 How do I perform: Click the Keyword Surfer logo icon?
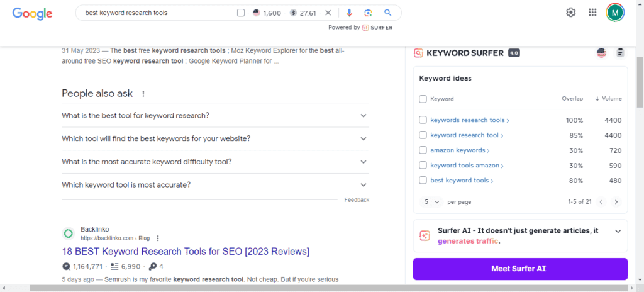click(418, 53)
